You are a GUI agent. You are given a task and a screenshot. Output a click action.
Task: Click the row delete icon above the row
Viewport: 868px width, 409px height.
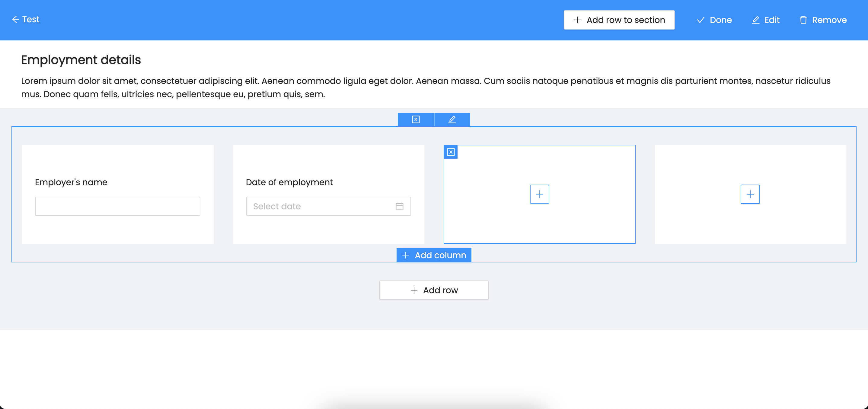click(x=416, y=119)
